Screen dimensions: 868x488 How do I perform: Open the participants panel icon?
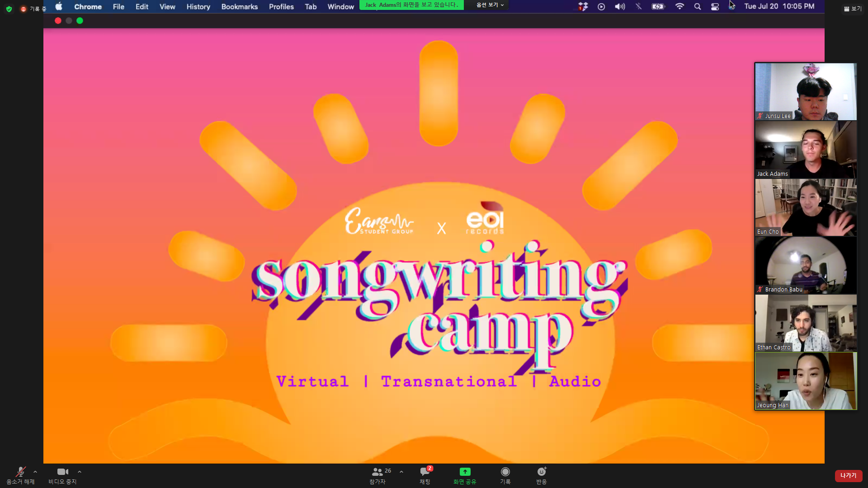point(377,472)
